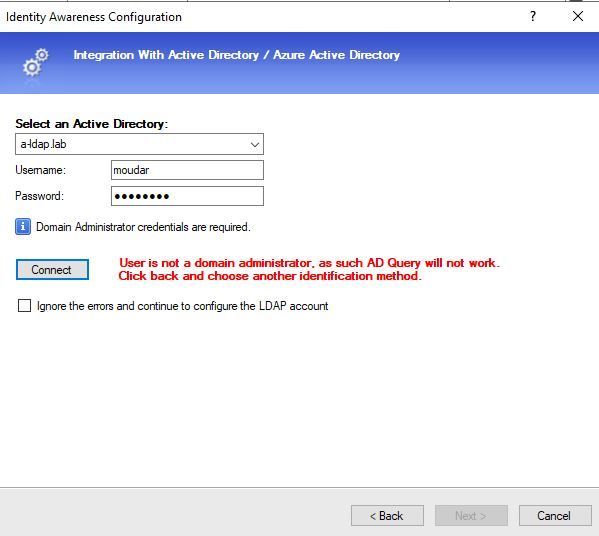
Task: Click the Identity Awareness Configuration window title
Action: tap(94, 17)
